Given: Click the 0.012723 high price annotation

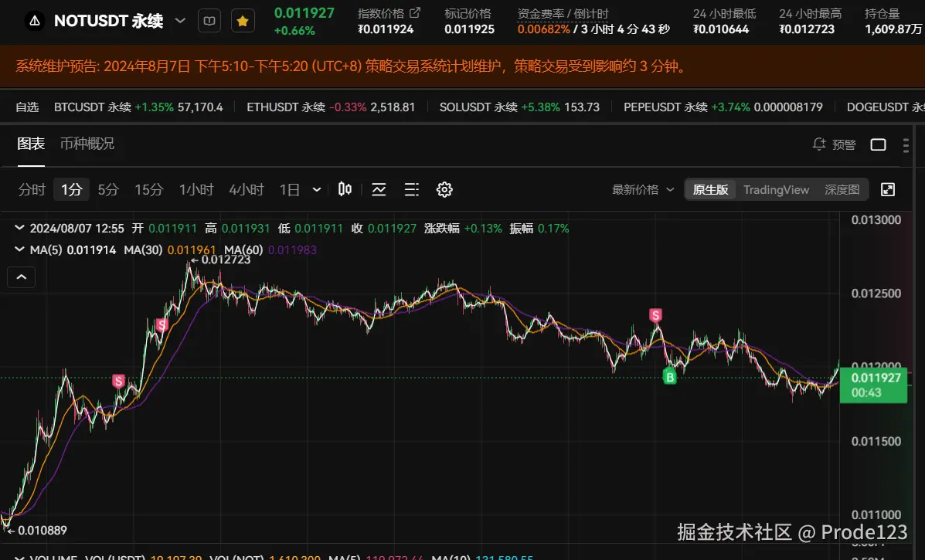Looking at the screenshot, I should coord(221,260).
